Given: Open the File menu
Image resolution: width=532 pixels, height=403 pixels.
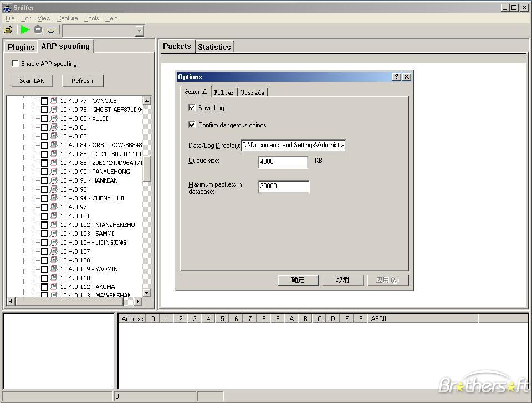Looking at the screenshot, I should pyautogui.click(x=10, y=18).
